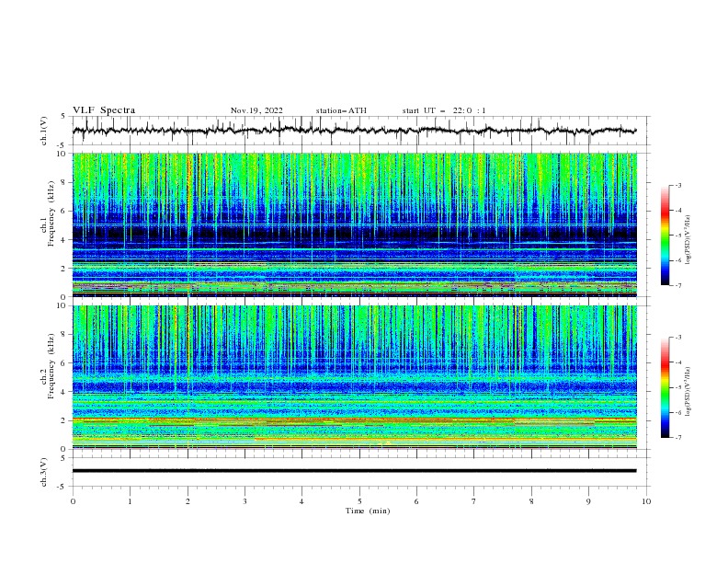Viewport: 728px width, 563px height.
Task: Click the ch.1 "Frequency (kHz)" axis label
Action: pos(51,214)
